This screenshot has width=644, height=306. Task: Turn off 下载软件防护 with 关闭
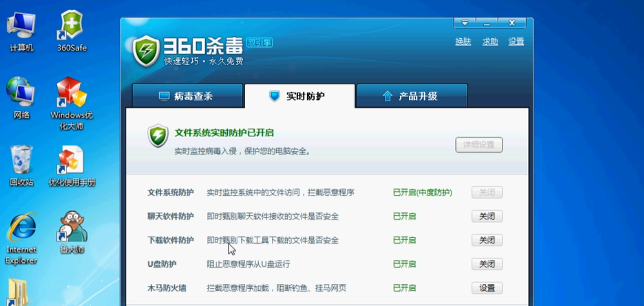pos(487,240)
